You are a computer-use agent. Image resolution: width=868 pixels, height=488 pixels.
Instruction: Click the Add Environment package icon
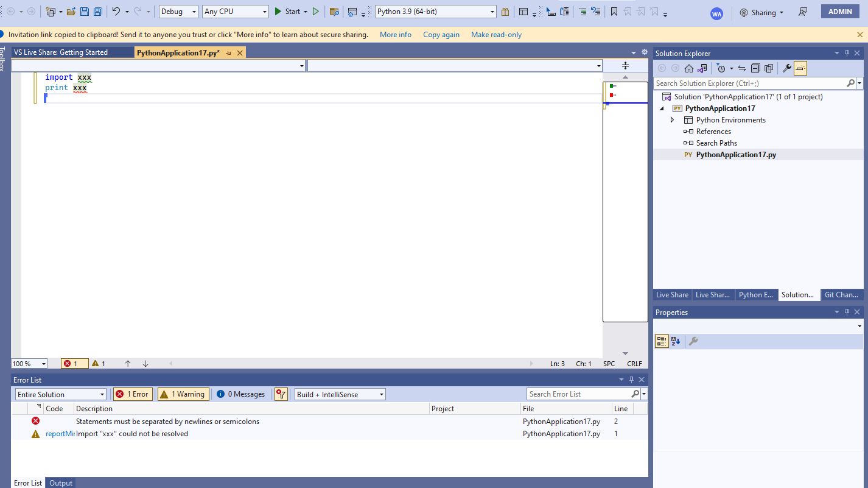[505, 12]
